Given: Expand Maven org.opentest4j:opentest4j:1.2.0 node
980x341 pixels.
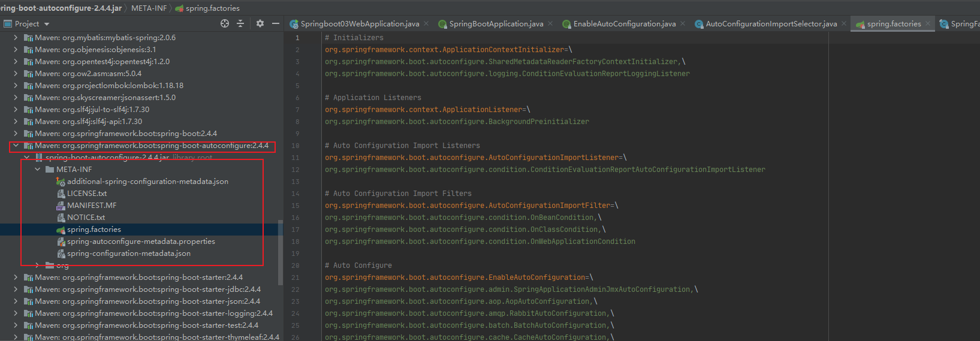Looking at the screenshot, I should pyautogui.click(x=16, y=61).
